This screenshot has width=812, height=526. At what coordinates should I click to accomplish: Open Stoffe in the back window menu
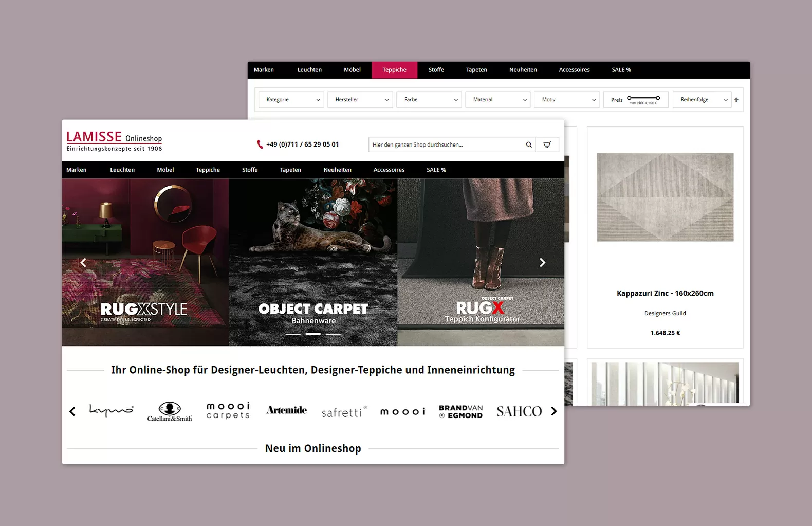coord(436,70)
